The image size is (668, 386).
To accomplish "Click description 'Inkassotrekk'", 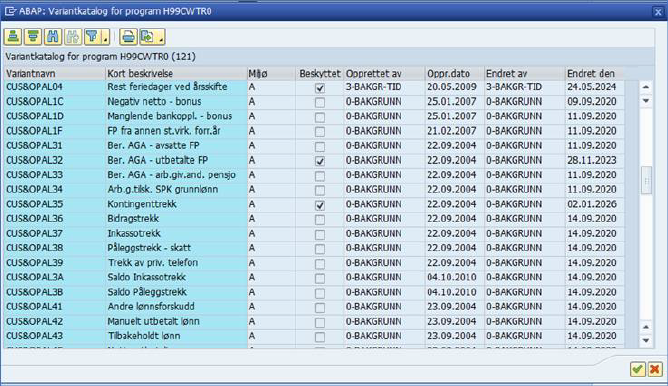I will (x=134, y=233).
